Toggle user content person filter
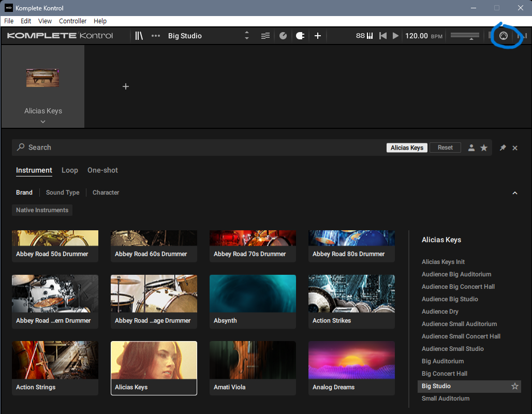Image resolution: width=532 pixels, height=414 pixels. pos(471,147)
